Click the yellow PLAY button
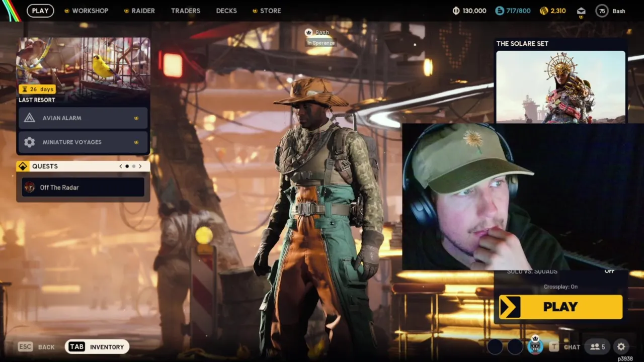Image resolution: width=644 pixels, height=362 pixels. pyautogui.click(x=560, y=307)
